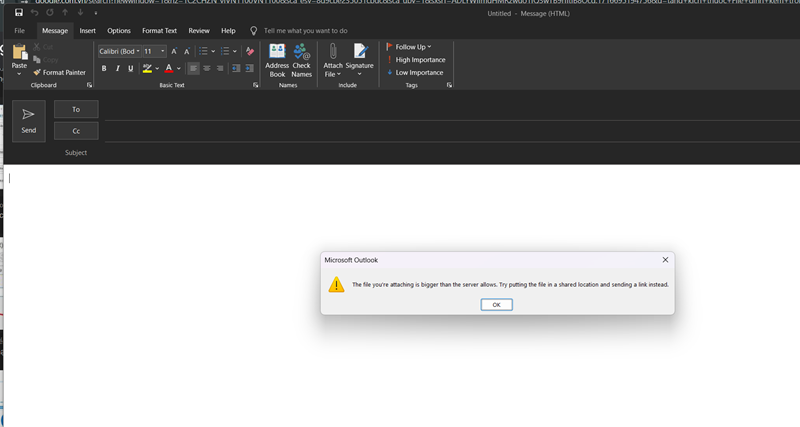
Task: Select the Format Painter tool
Action: tap(60, 73)
